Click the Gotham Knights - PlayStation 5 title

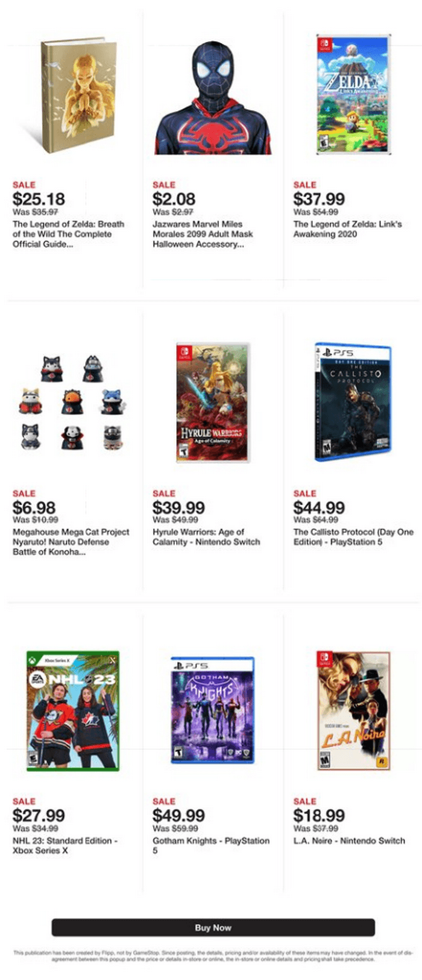tap(211, 845)
